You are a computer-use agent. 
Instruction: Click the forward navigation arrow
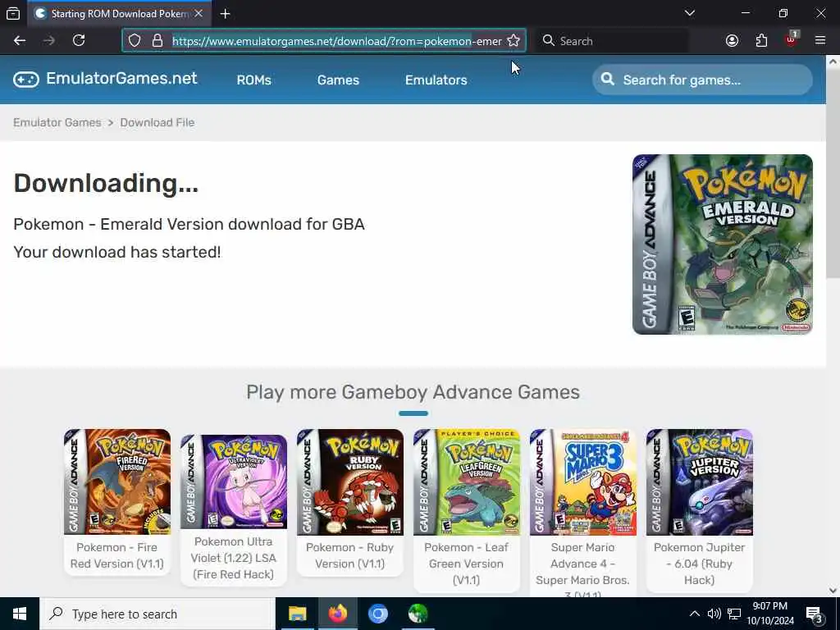point(48,41)
